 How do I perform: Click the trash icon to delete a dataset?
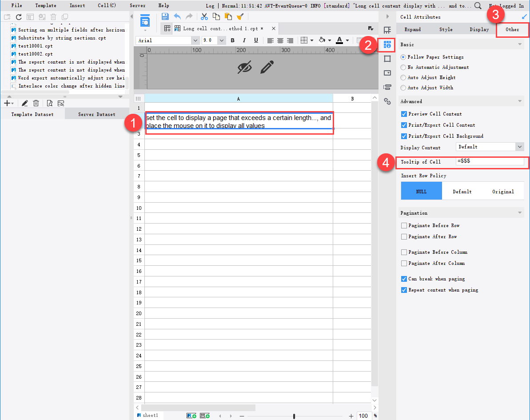36,103
